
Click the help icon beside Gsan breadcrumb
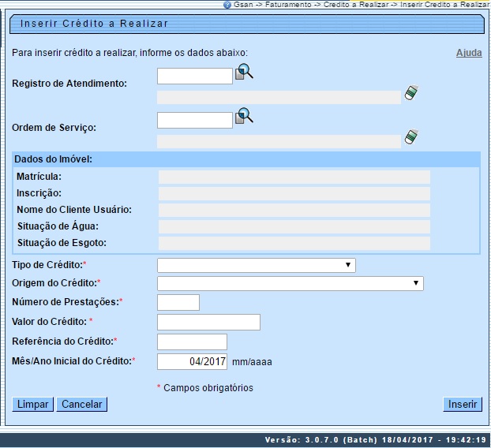pos(227,5)
